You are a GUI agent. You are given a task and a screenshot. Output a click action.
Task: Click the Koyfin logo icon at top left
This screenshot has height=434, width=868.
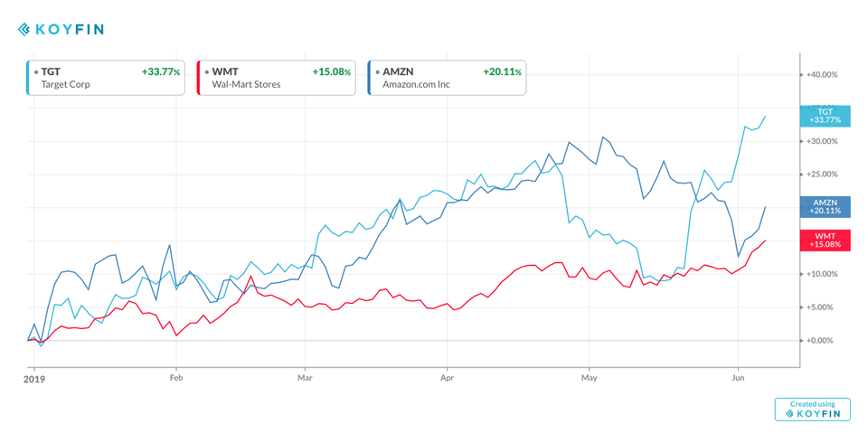pyautogui.click(x=24, y=30)
